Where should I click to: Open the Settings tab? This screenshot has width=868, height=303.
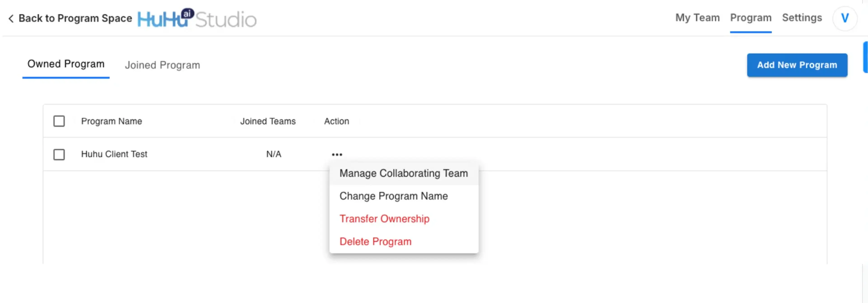click(802, 18)
